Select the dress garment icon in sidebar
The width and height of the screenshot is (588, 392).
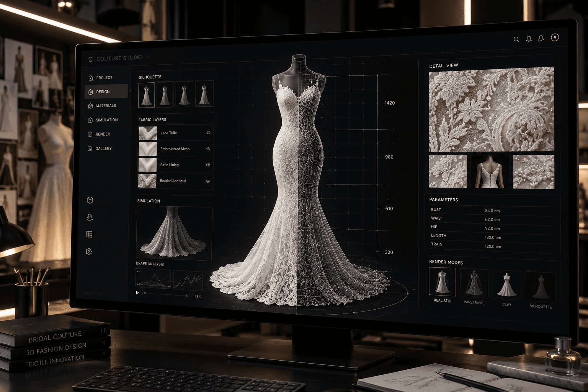point(90,217)
